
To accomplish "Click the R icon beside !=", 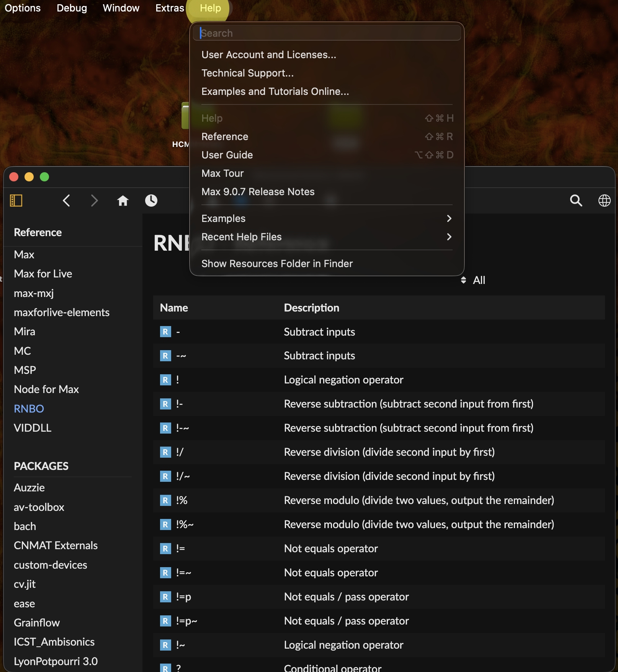I will pos(165,549).
